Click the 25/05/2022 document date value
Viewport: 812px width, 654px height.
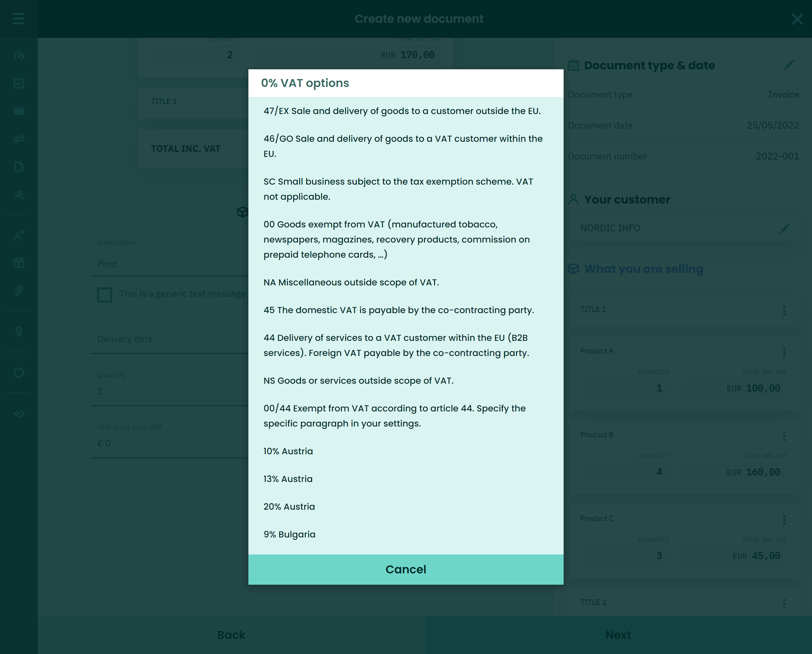point(773,125)
